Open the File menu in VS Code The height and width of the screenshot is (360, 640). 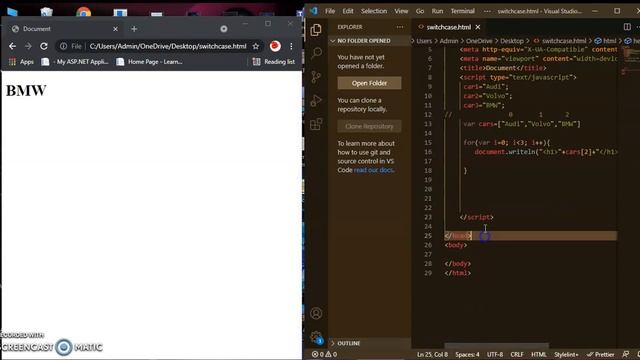[330, 11]
